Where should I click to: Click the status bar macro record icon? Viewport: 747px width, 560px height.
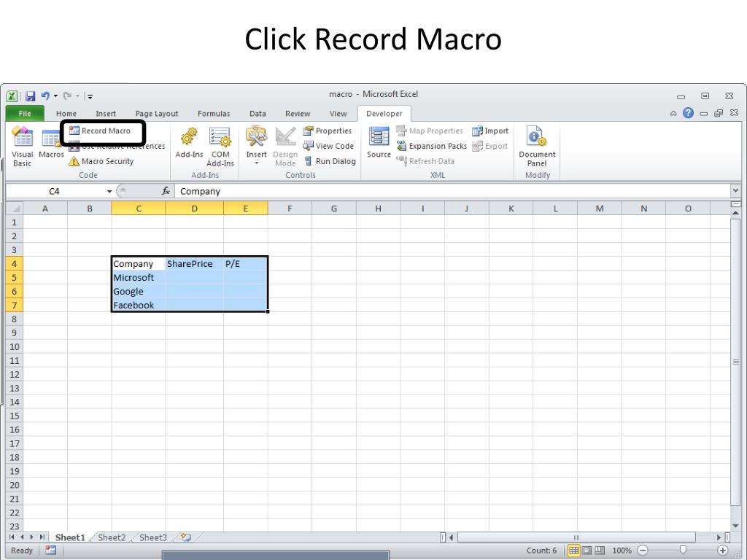(x=50, y=551)
